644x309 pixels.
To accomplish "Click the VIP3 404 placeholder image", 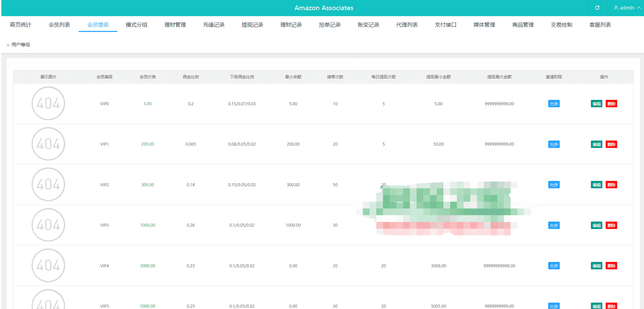I will coord(48,225).
